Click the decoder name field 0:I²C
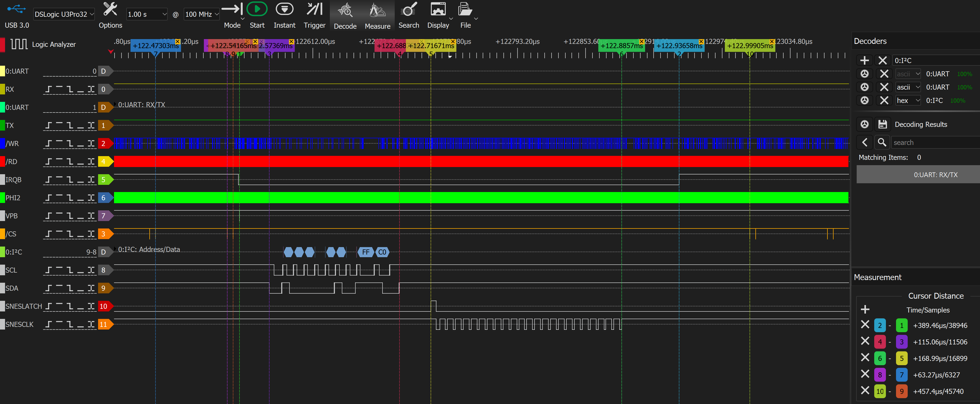 point(936,60)
